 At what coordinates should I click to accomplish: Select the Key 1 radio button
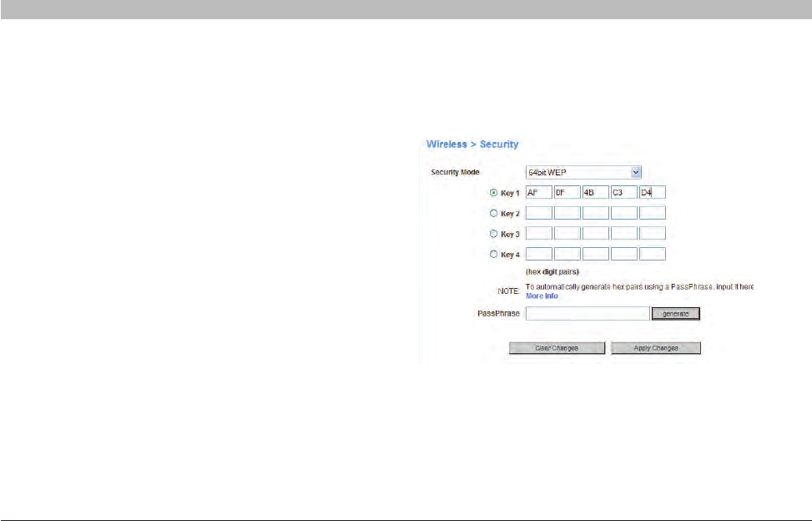(493, 193)
